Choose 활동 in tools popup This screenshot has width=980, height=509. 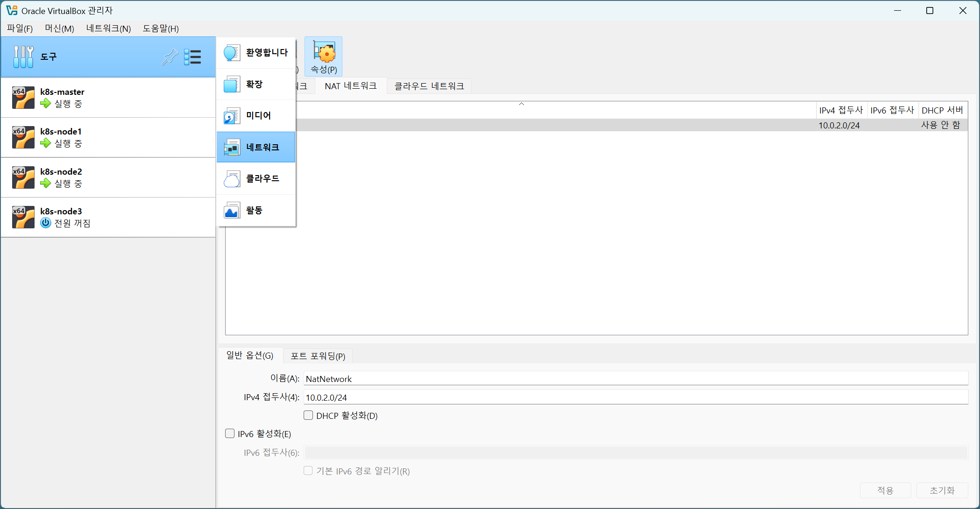click(256, 210)
